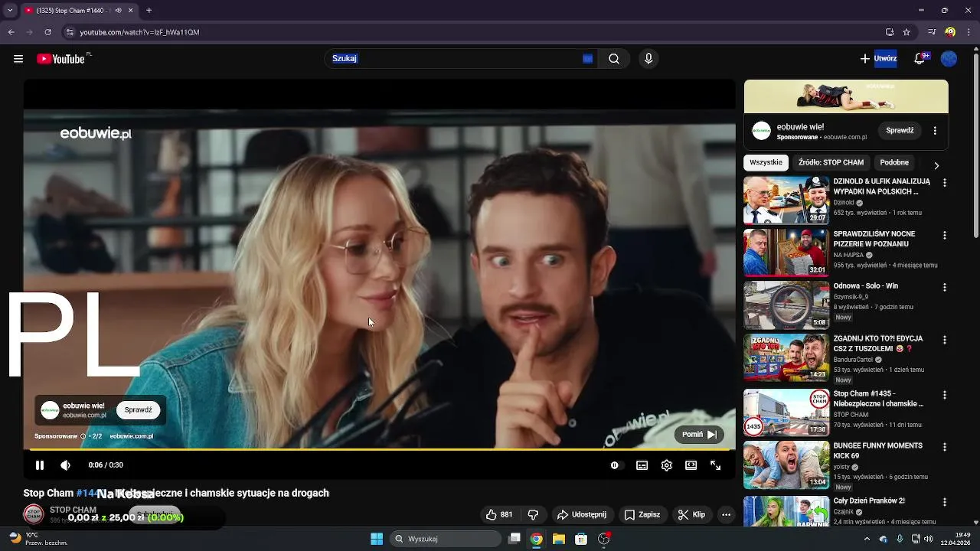Screen dimensions: 980x551
Task: Open YouTube notifications bell
Action: click(x=920, y=59)
